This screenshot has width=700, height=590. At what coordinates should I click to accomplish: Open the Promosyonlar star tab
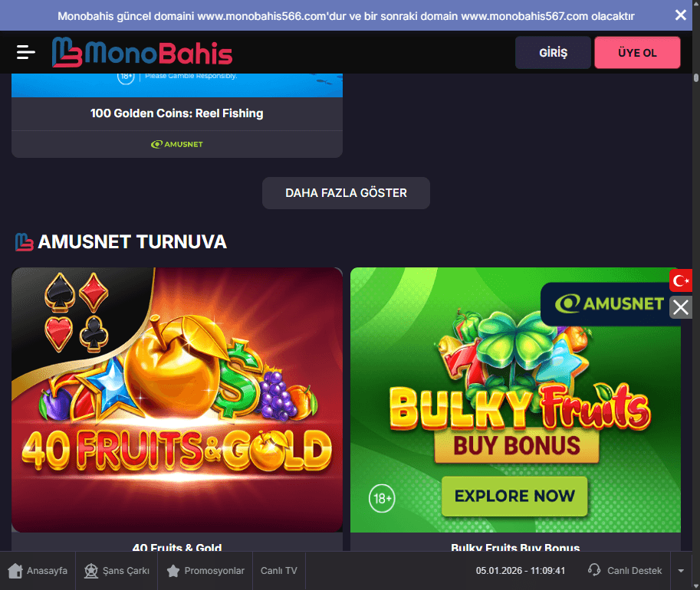click(x=205, y=571)
